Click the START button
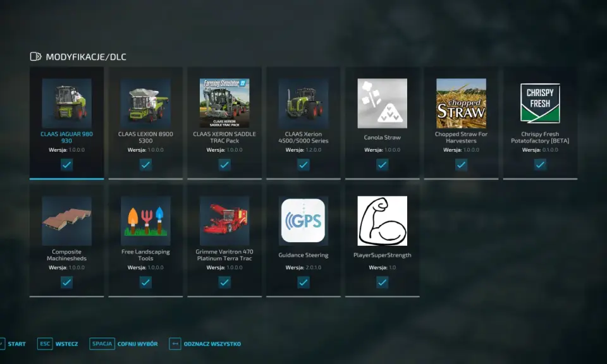607x364 pixels. click(16, 344)
